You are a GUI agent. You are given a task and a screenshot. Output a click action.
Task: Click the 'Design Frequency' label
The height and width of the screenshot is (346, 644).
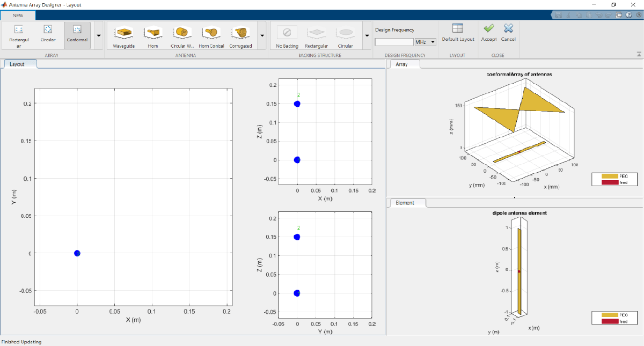[394, 30]
